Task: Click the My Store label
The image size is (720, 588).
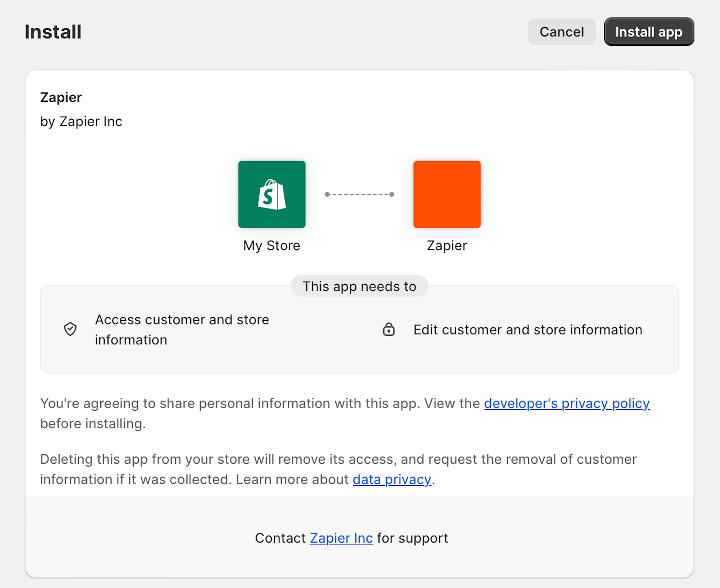Action: (272, 246)
